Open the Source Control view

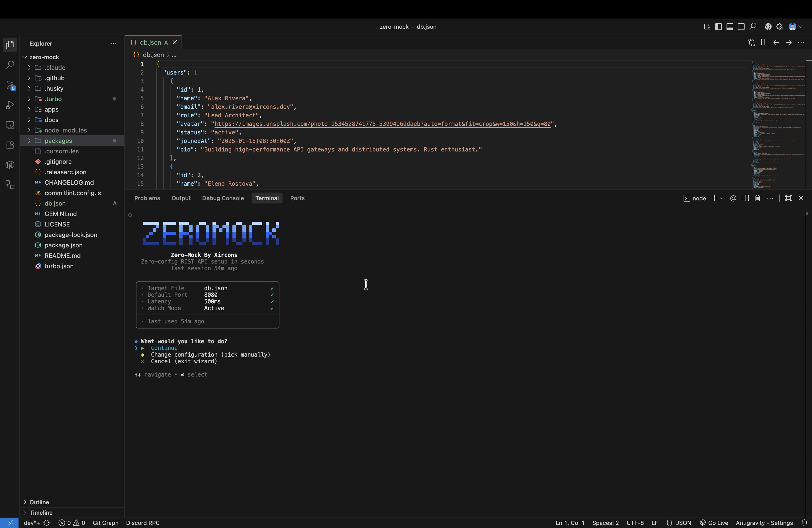pyautogui.click(x=10, y=85)
